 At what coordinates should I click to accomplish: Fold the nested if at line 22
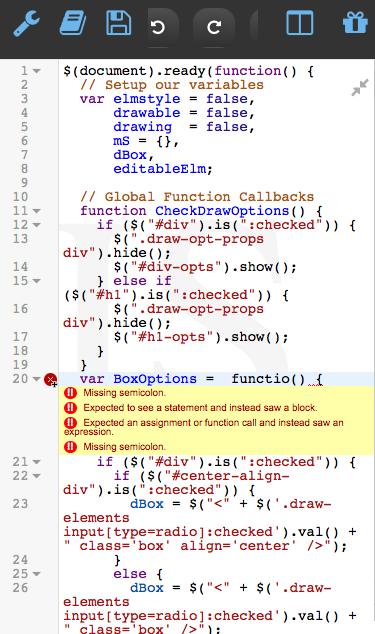36,476
